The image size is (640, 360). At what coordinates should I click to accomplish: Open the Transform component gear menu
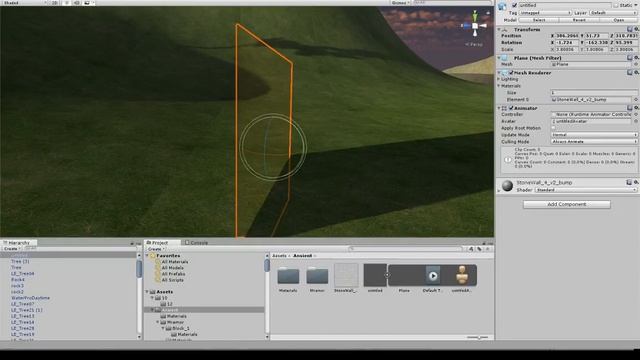(x=636, y=29)
